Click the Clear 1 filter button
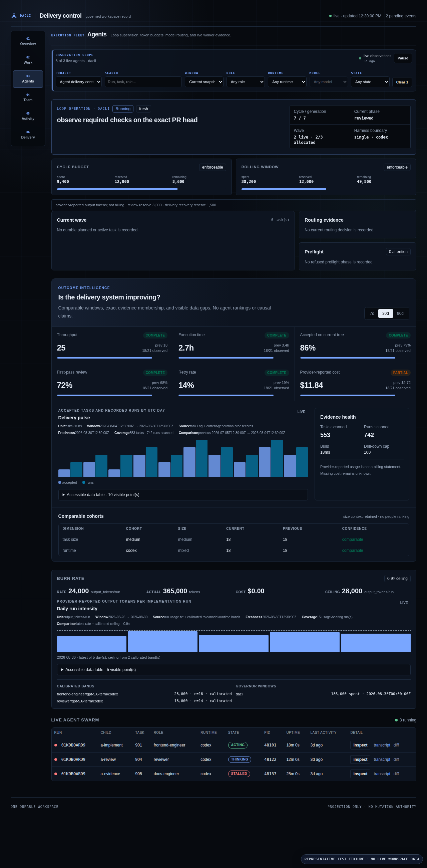The width and height of the screenshot is (427, 868). [402, 82]
